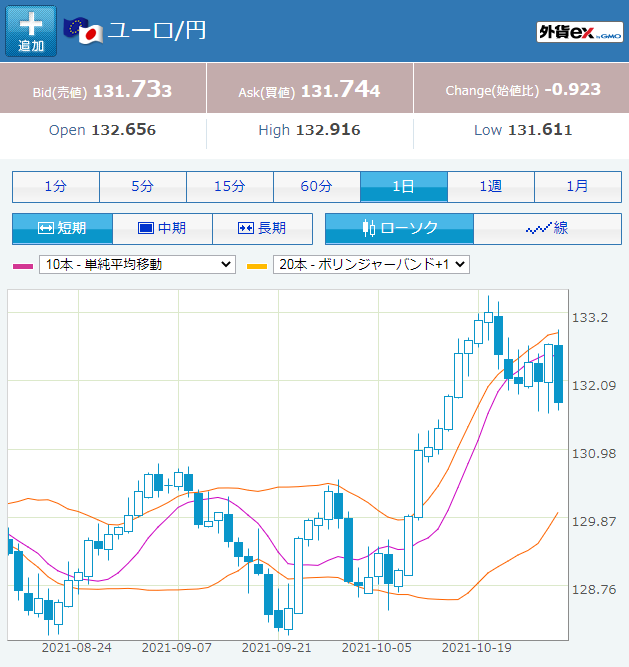The height and width of the screenshot is (667, 629).
Task: Switch chart style to ローソク candlesticks
Action: [x=399, y=229]
